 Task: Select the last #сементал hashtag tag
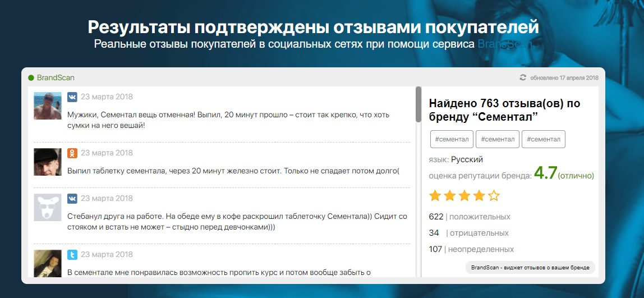tap(543, 139)
